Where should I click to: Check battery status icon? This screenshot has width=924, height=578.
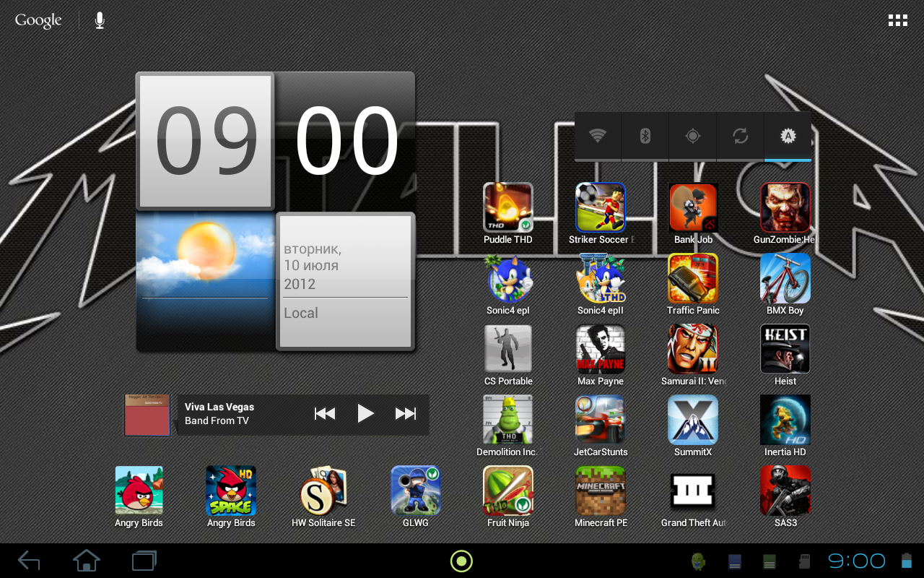(907, 561)
